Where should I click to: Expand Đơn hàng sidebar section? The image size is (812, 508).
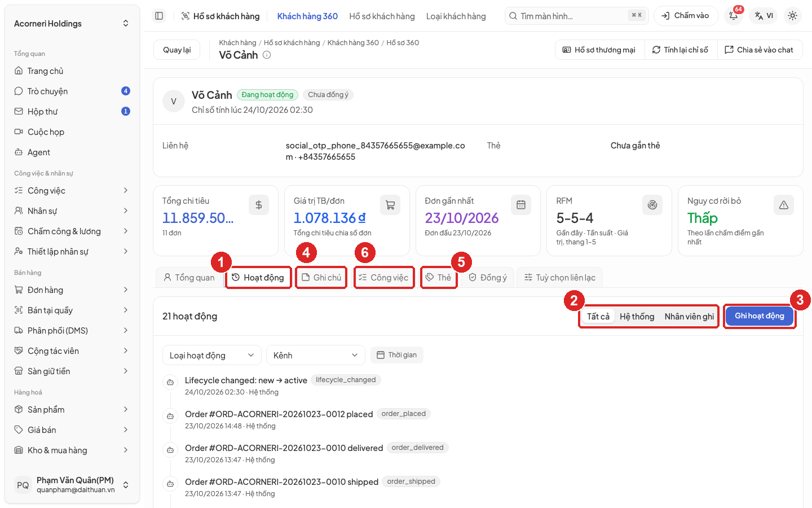tap(72, 290)
